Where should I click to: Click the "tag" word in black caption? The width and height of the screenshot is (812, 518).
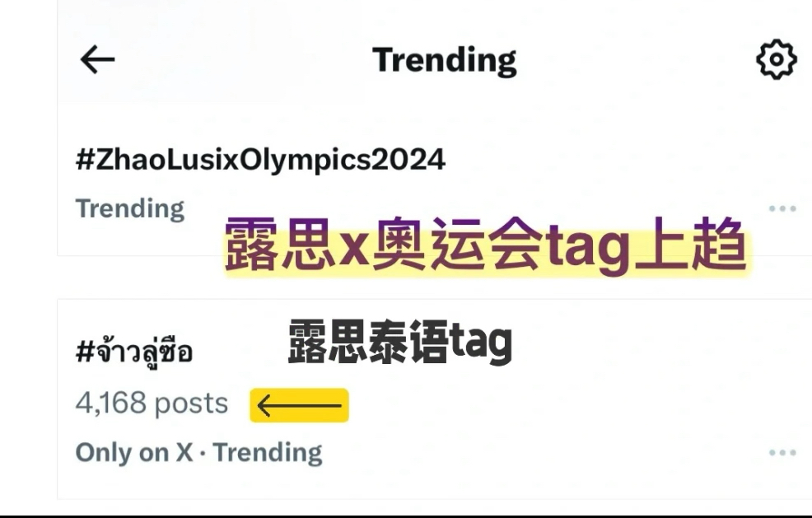click(x=482, y=343)
